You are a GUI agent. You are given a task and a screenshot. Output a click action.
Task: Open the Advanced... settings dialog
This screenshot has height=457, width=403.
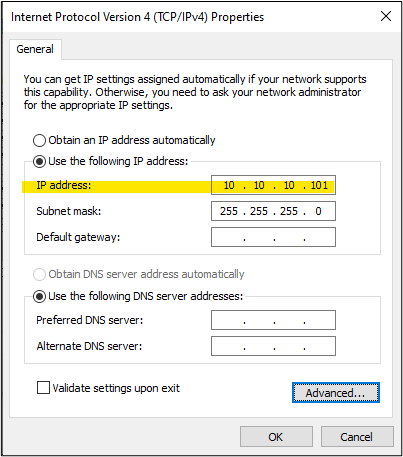pyautogui.click(x=336, y=393)
